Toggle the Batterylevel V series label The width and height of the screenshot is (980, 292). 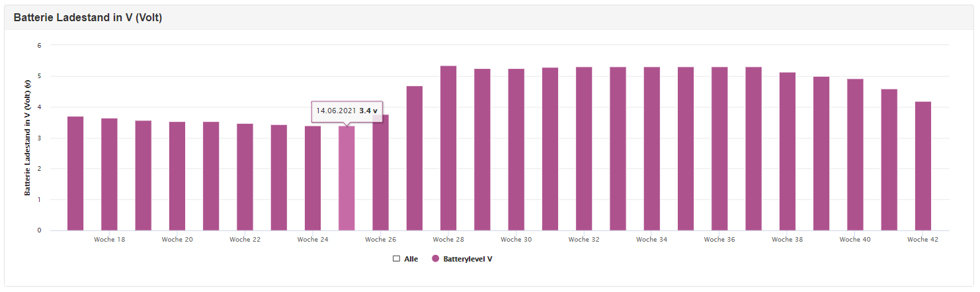pyautogui.click(x=467, y=259)
